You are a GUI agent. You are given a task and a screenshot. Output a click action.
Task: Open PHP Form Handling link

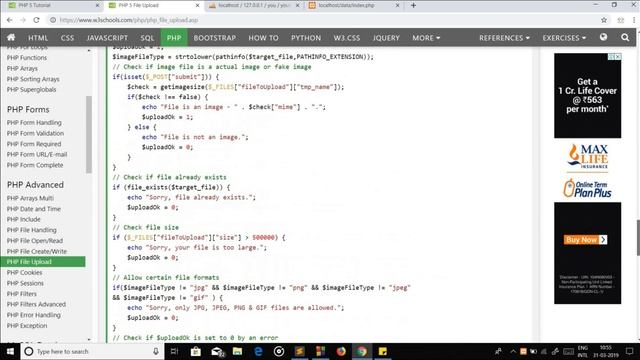(34, 122)
